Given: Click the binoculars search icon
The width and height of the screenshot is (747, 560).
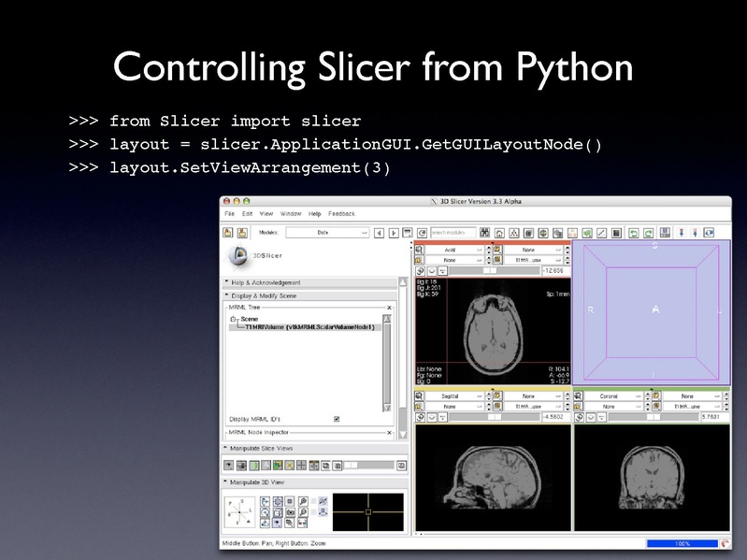Looking at the screenshot, I should click(484, 233).
